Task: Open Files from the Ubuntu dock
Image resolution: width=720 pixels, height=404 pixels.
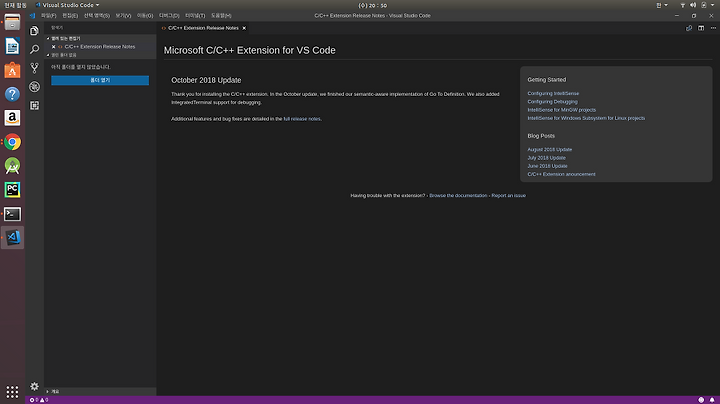Action: [x=12, y=22]
